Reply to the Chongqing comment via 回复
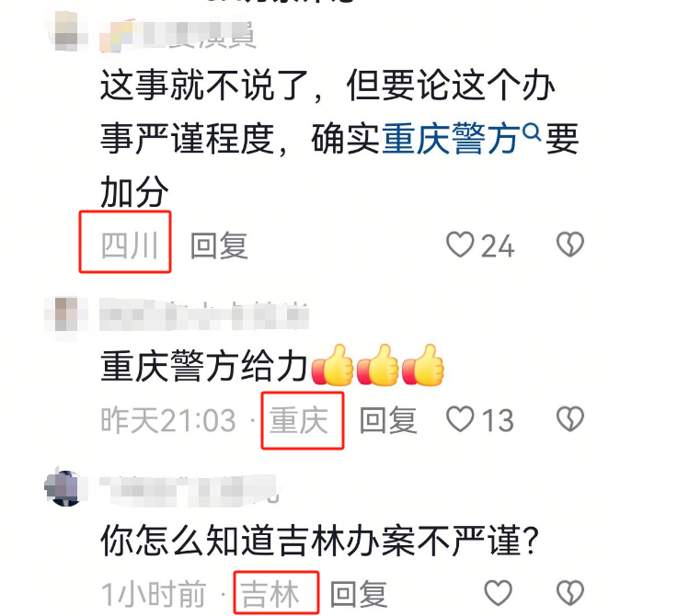The height and width of the screenshot is (616, 689). point(388,420)
